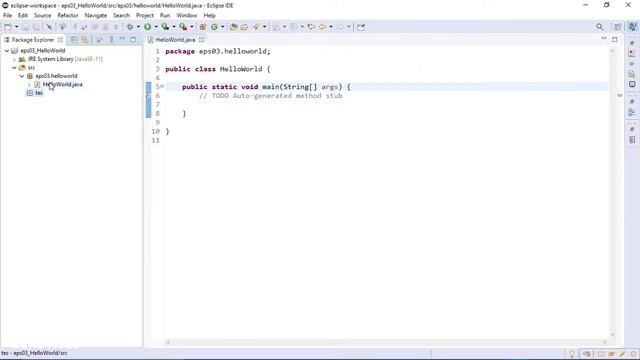Click 'public class HelloWorld {' code line
This screenshot has width=640, height=360.
[218, 69]
